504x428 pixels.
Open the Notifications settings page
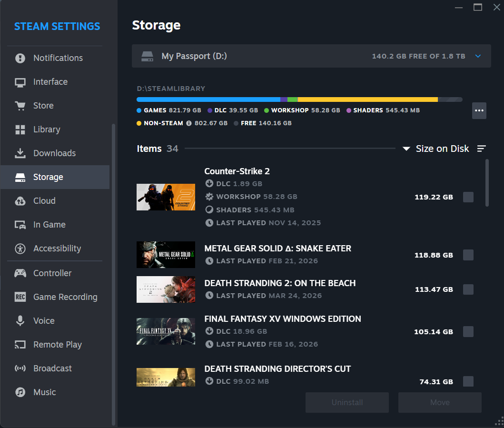pos(55,58)
